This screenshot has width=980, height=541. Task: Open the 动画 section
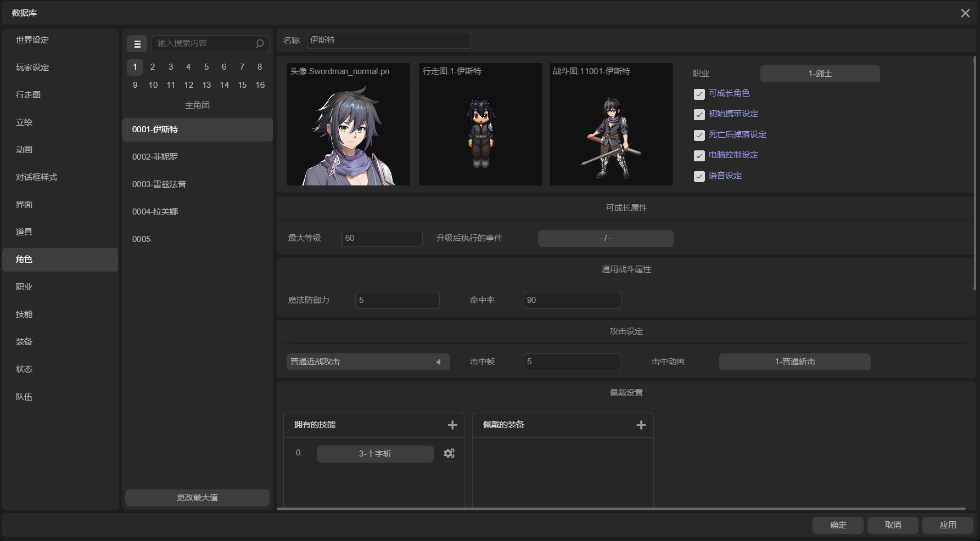coord(60,150)
